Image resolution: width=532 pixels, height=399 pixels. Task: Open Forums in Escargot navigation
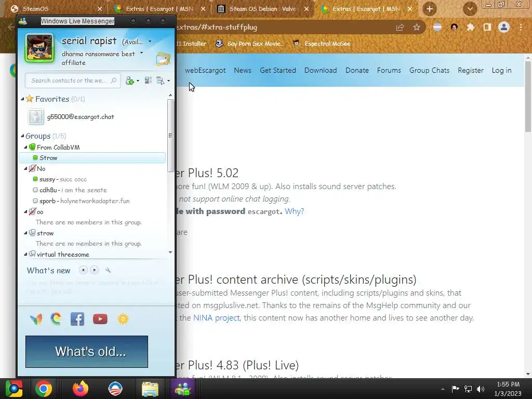click(x=389, y=70)
